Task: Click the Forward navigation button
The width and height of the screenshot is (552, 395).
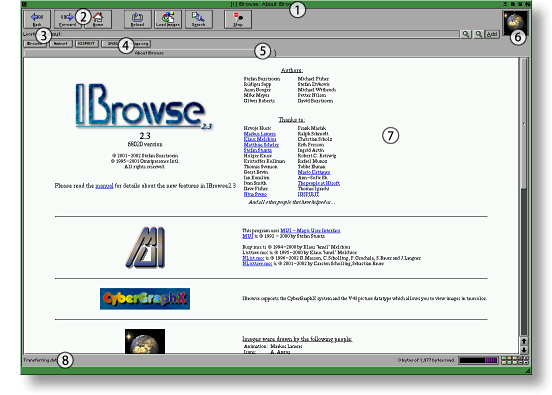Action: tap(67, 19)
